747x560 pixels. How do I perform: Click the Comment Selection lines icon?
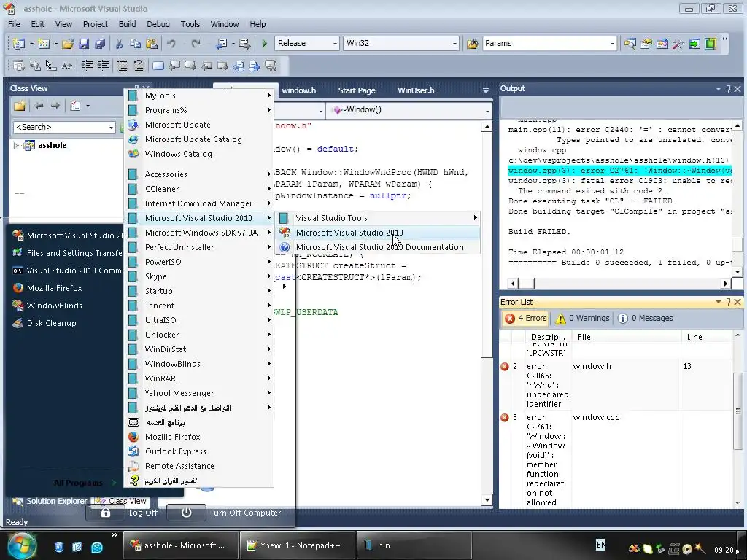click(123, 66)
